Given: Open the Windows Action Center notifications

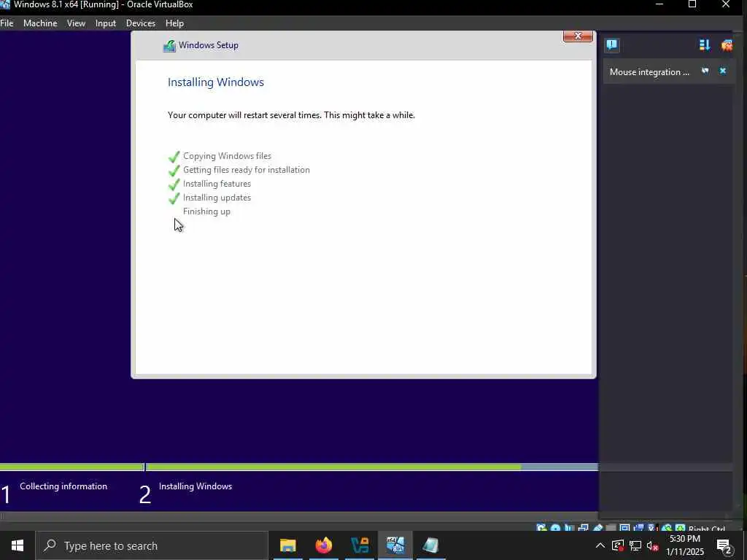Looking at the screenshot, I should 724,546.
